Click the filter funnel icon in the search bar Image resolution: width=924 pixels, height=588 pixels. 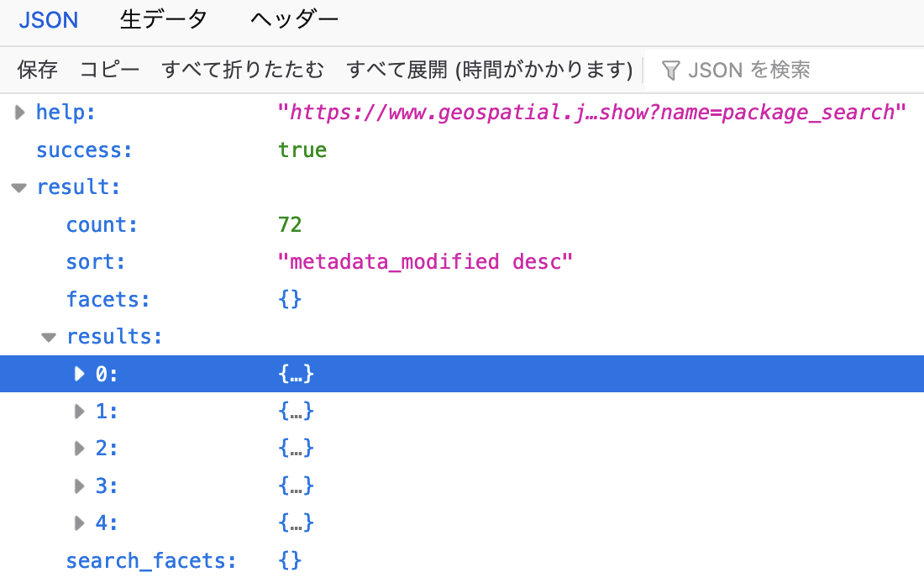[x=671, y=70]
